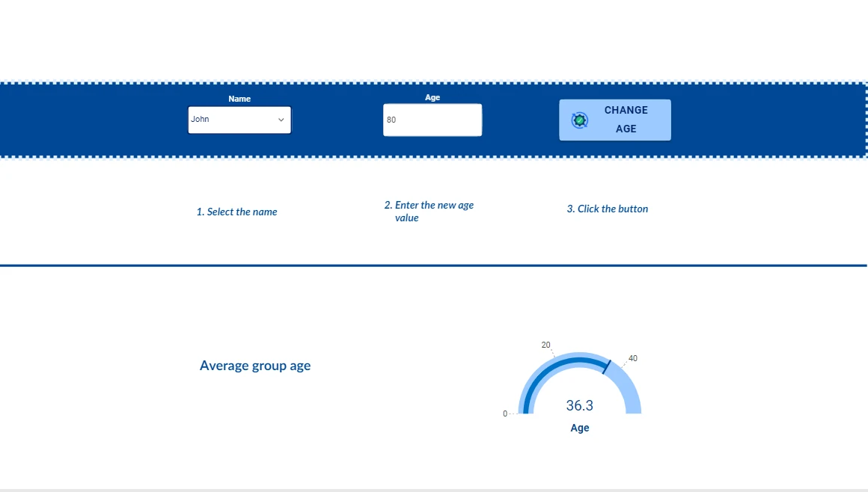The image size is (868, 492).
Task: Click the CHANGE AGE button
Action: [x=614, y=120]
